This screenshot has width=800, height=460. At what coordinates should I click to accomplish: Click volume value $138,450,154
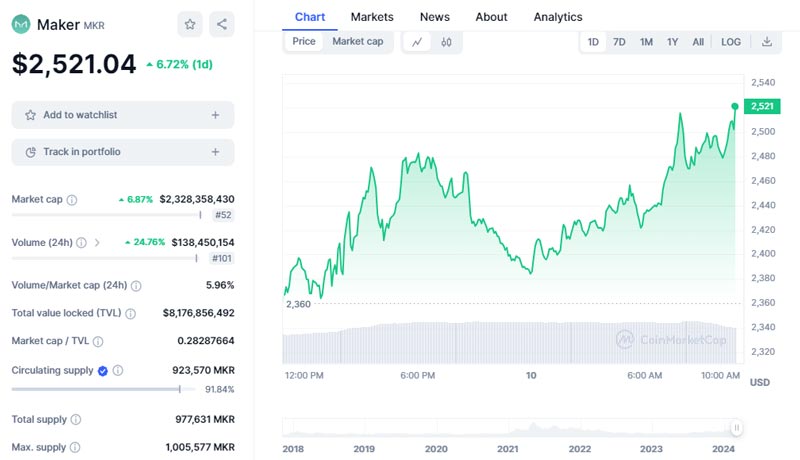(x=203, y=242)
